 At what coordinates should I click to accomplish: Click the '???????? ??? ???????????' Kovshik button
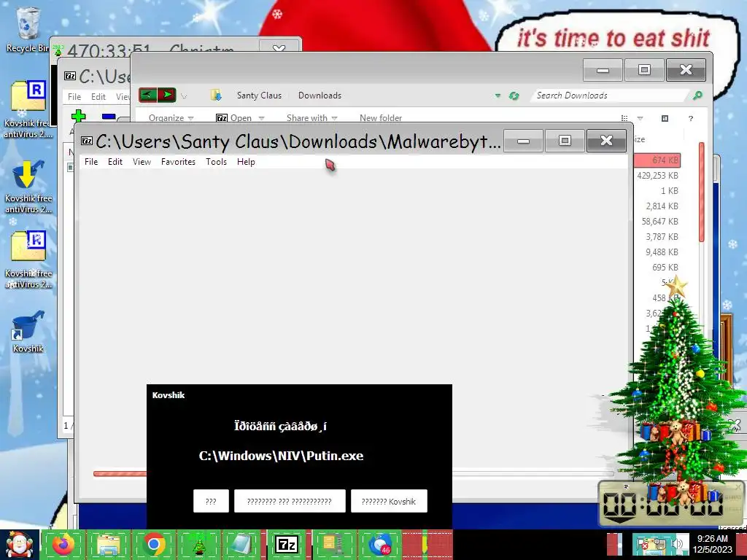(290, 501)
